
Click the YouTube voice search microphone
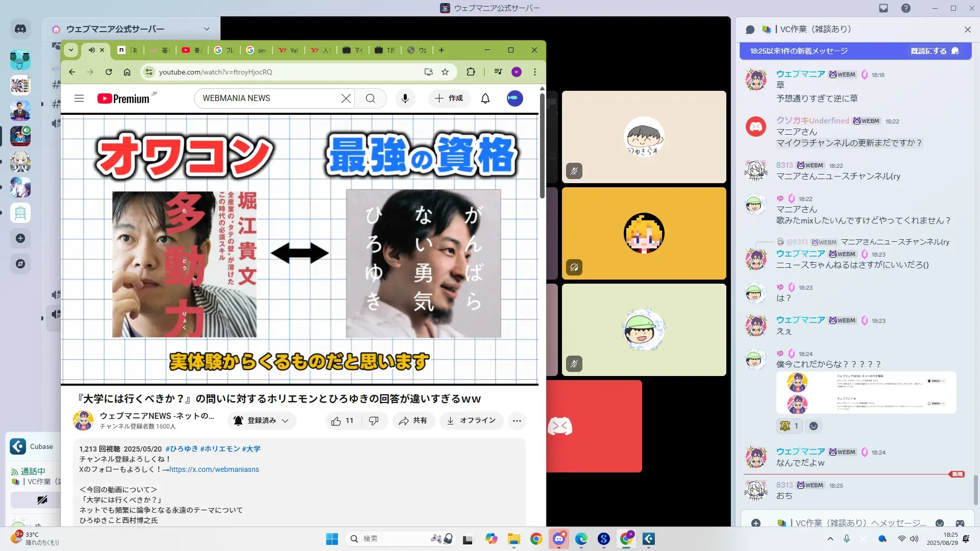pyautogui.click(x=405, y=98)
